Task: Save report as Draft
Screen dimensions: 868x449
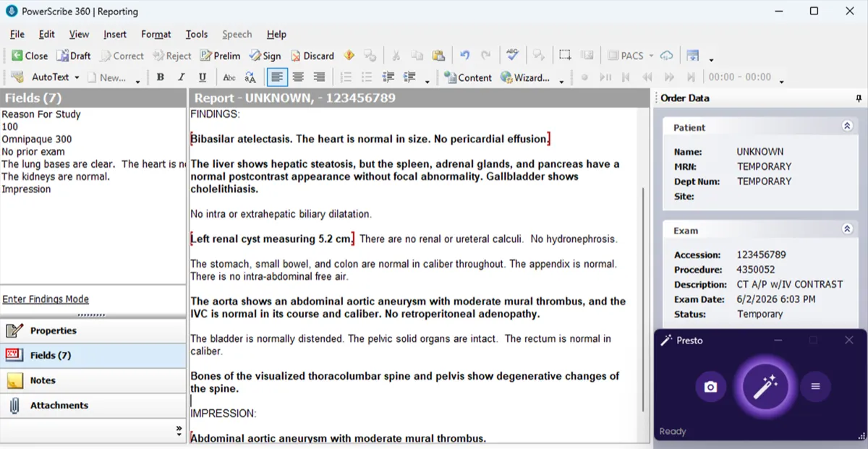Action: 74,56
